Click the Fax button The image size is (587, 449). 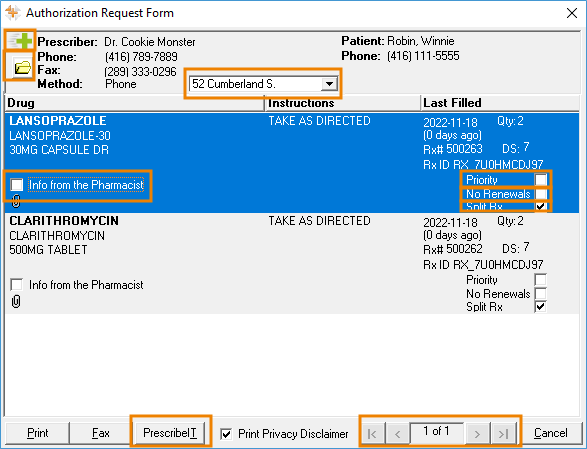[x=100, y=433]
